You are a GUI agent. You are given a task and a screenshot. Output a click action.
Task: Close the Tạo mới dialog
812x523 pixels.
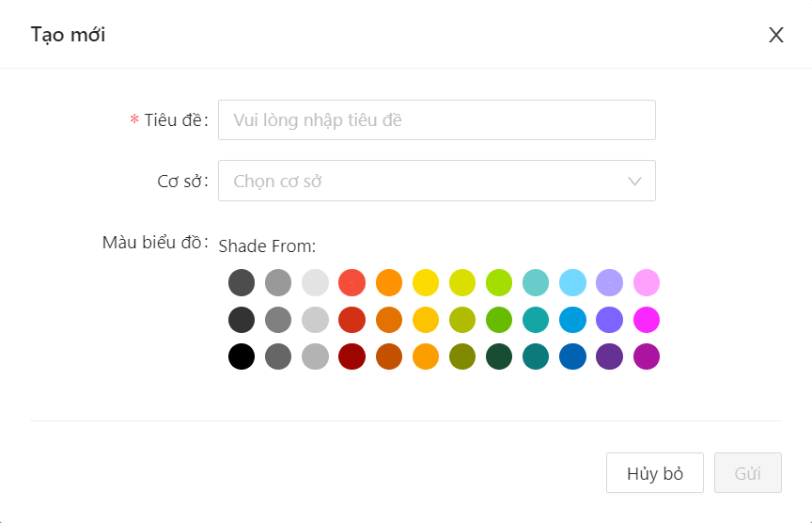(775, 36)
